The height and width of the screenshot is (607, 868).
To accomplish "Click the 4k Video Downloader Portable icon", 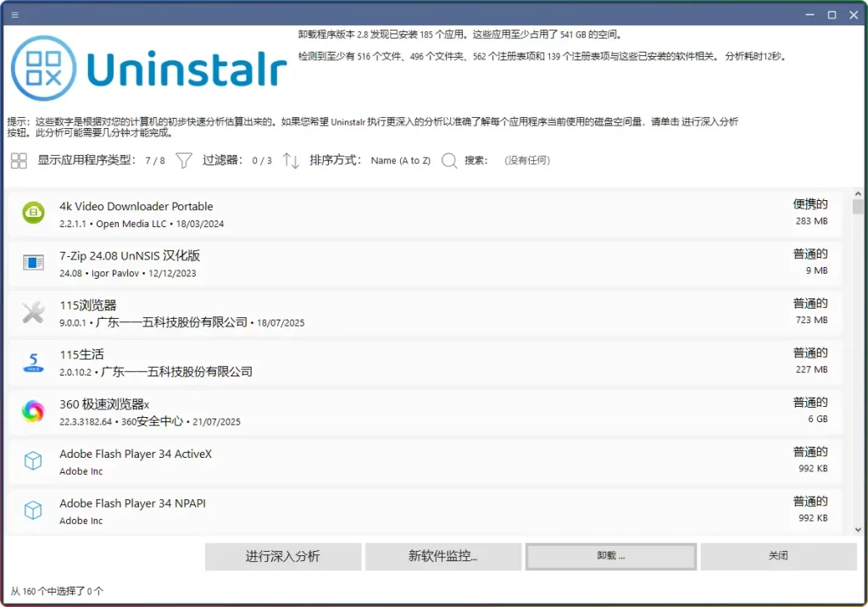I will [33, 213].
